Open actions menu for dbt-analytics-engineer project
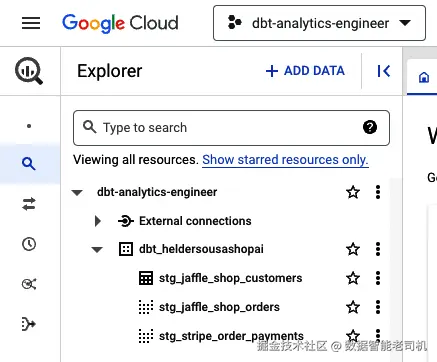Screen dimensions: 437x362 [378, 192]
